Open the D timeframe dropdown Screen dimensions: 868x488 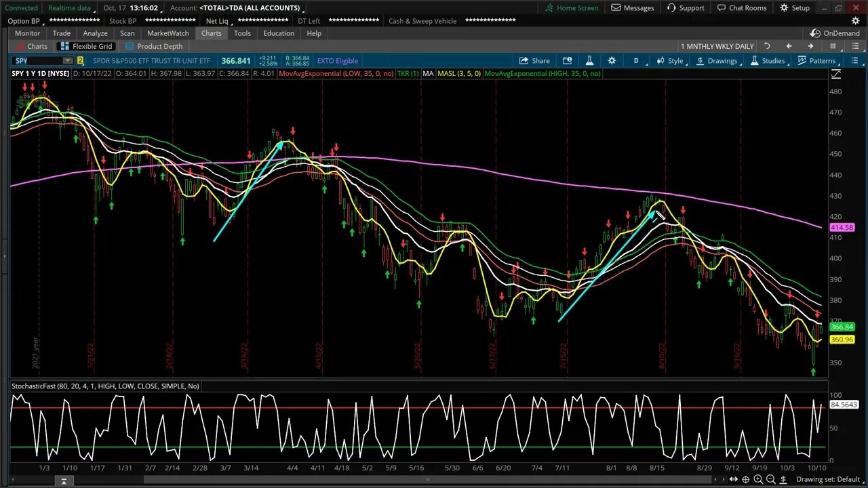pyautogui.click(x=636, y=61)
